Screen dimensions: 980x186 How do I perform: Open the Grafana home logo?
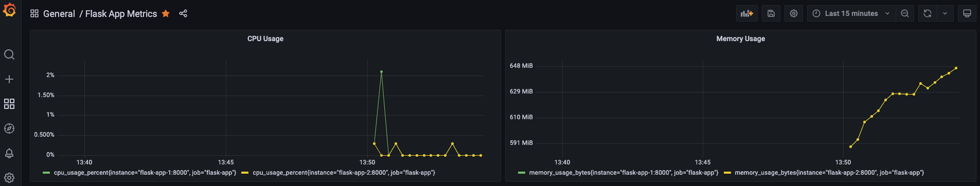point(9,10)
